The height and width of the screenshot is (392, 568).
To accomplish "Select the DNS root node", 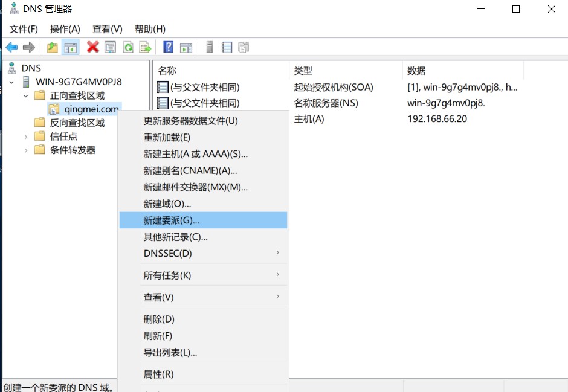I will (x=31, y=68).
